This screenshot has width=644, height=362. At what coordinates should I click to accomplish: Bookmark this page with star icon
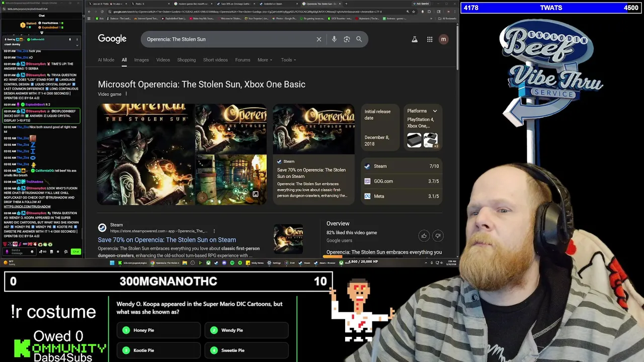[x=414, y=12]
